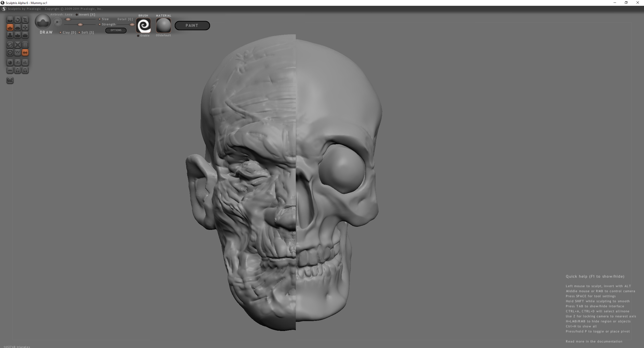Click the Size slider handle
This screenshot has width=644, height=348.
[68, 19]
